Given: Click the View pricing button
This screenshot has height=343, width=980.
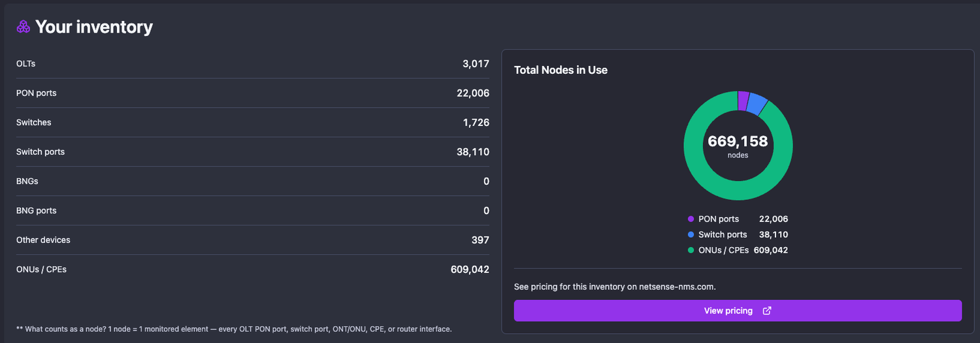Looking at the screenshot, I should [x=738, y=311].
